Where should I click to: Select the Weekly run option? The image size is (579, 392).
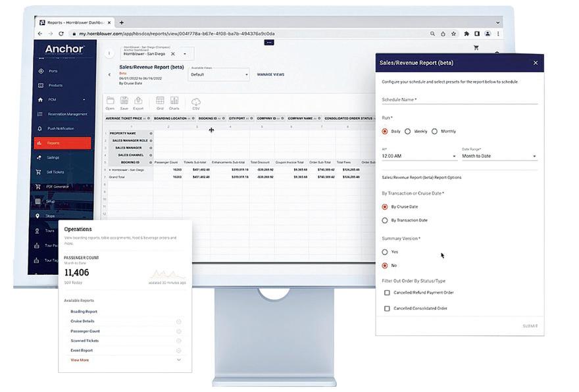point(408,132)
